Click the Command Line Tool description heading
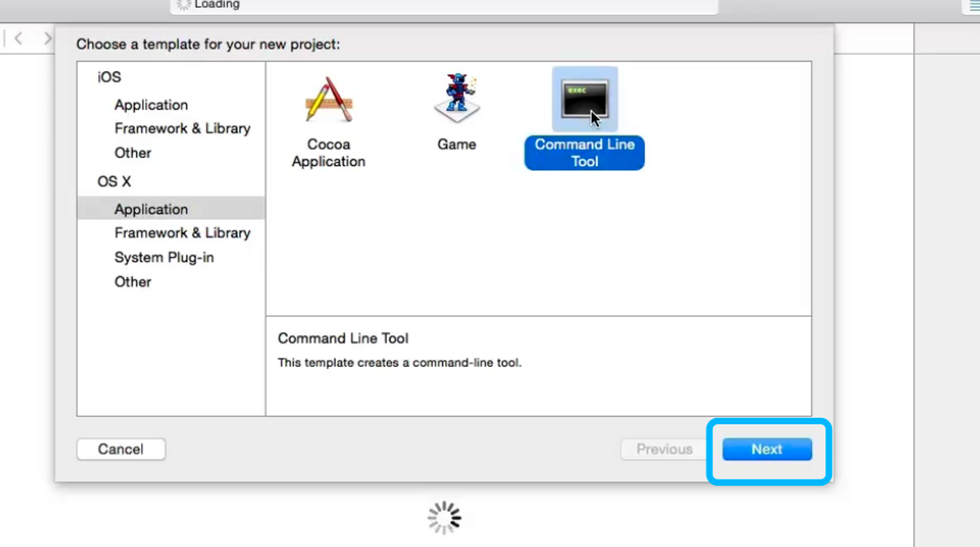The width and height of the screenshot is (980, 547). click(x=343, y=338)
